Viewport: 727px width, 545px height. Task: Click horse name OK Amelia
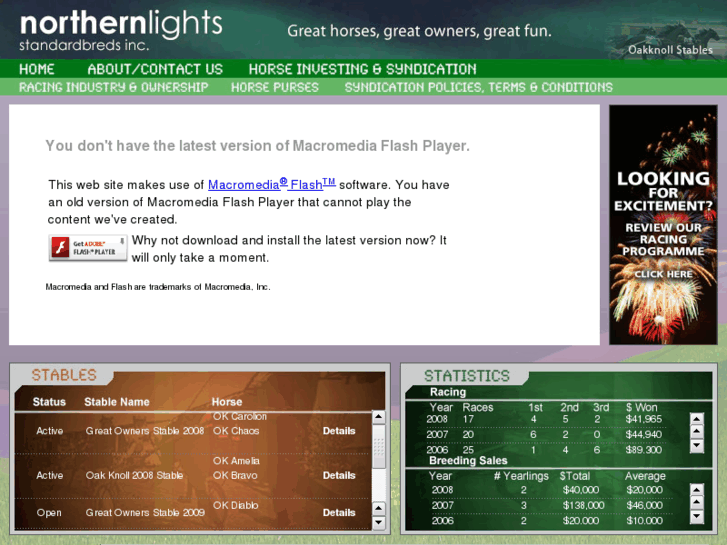(x=236, y=461)
